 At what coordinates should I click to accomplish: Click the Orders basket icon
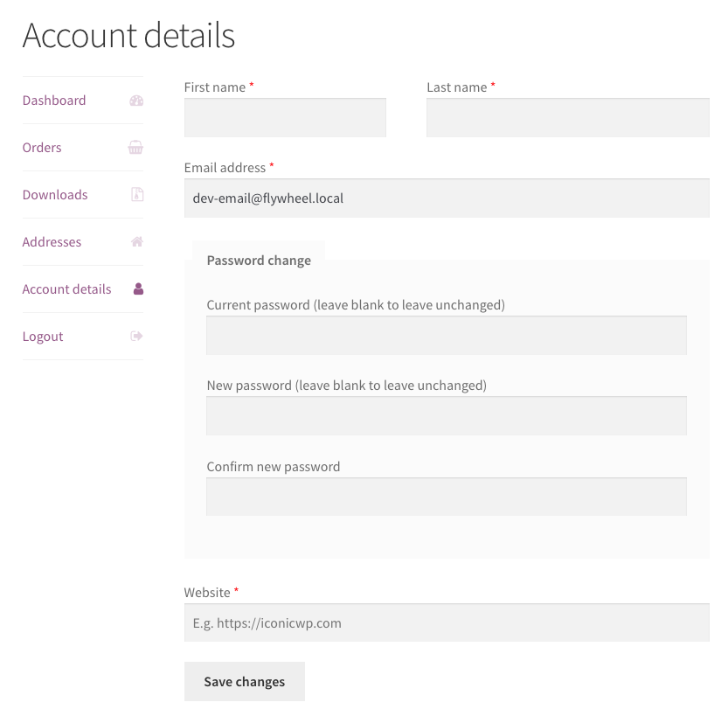point(135,148)
